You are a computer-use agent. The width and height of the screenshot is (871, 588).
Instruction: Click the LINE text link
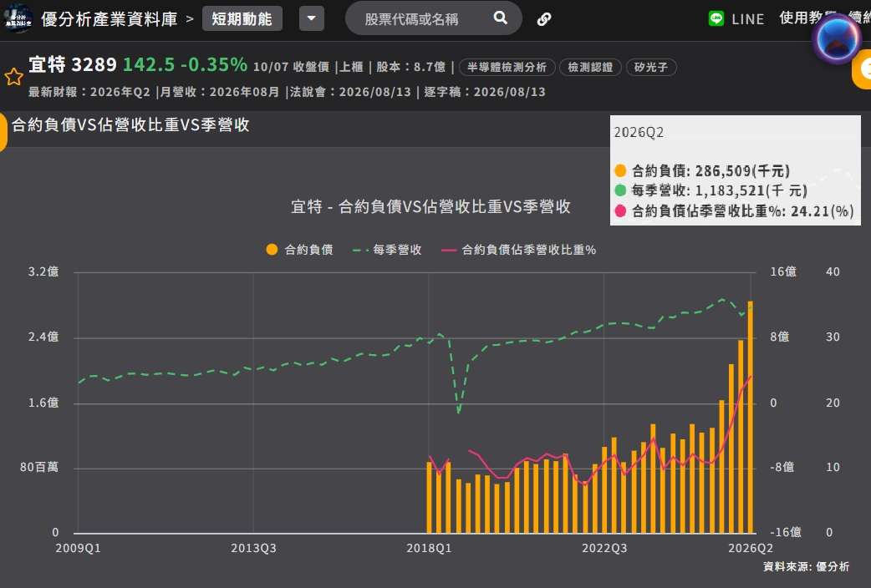(x=747, y=19)
